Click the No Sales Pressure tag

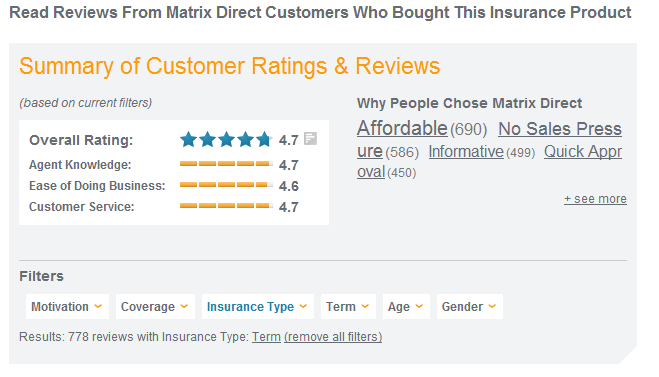[560, 129]
